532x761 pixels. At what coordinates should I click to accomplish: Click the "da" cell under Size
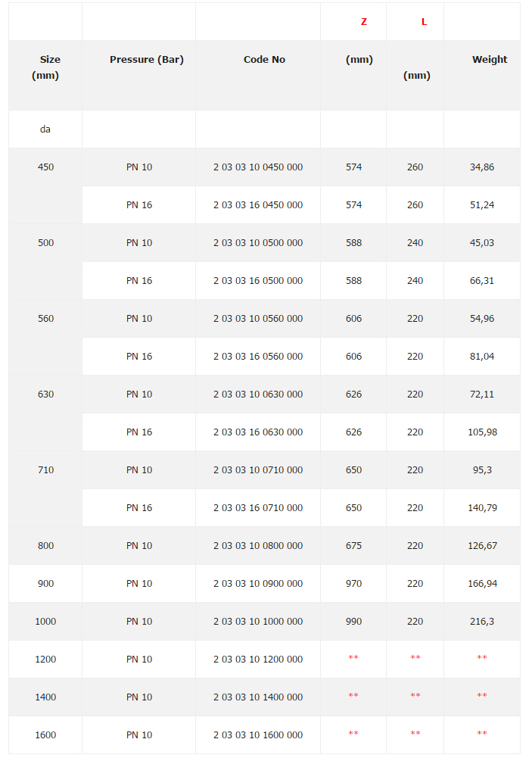pyautogui.click(x=45, y=129)
